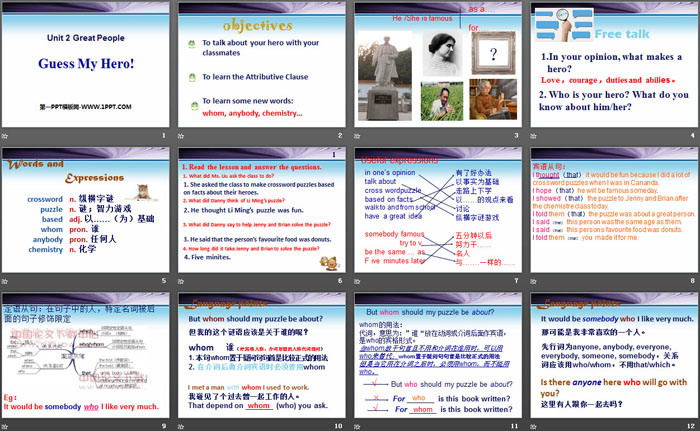
Task: Click the animation star icon under slide 4
Action: click(x=533, y=136)
